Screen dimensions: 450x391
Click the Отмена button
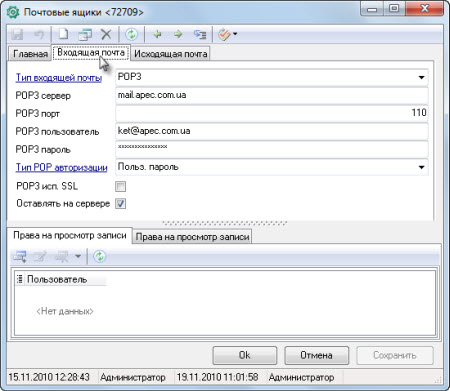[316, 355]
